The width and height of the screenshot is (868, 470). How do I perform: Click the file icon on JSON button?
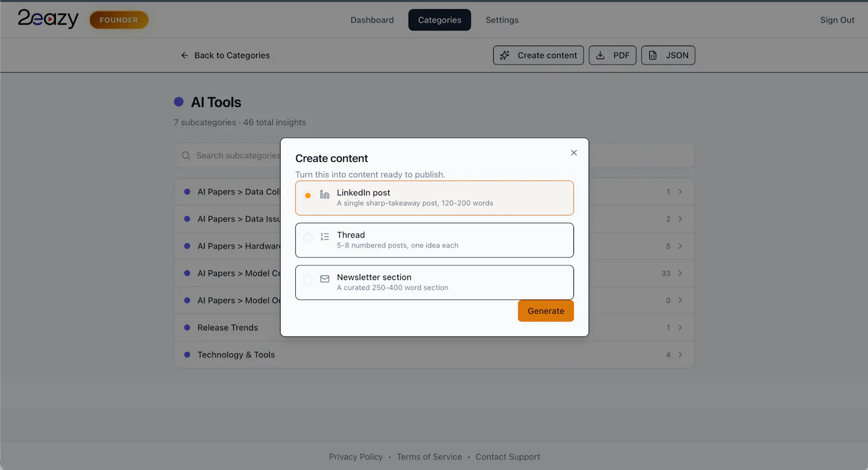[653, 55]
